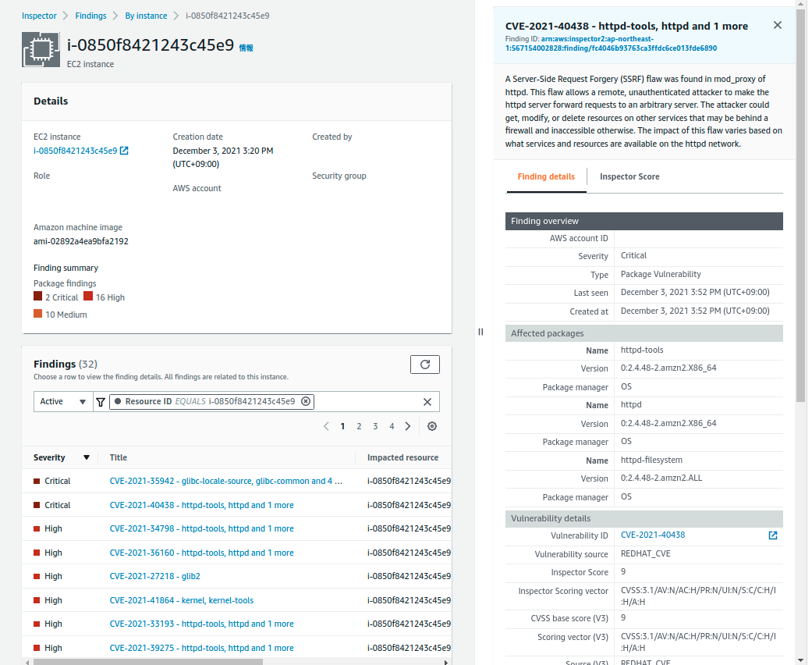Image resolution: width=812 pixels, height=665 pixels.
Task: Select the Finding details tab
Action: [546, 176]
